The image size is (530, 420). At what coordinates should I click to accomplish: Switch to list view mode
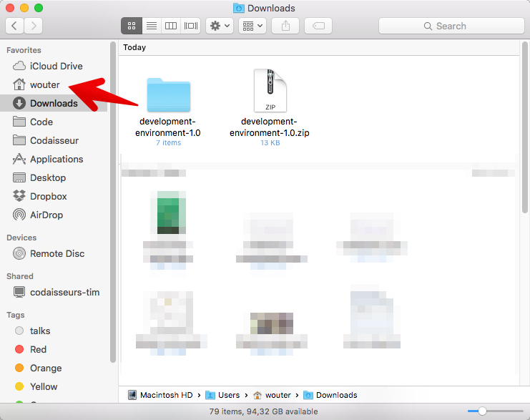click(151, 26)
